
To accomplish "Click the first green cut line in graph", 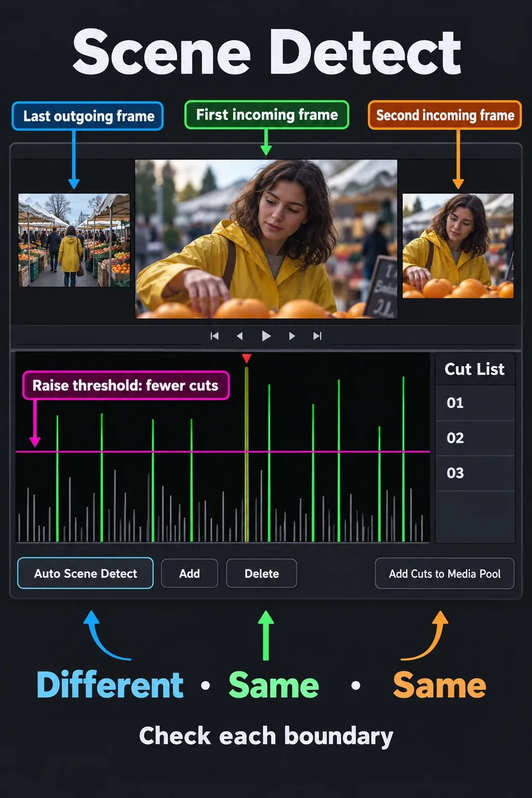I will pyautogui.click(x=57, y=478).
